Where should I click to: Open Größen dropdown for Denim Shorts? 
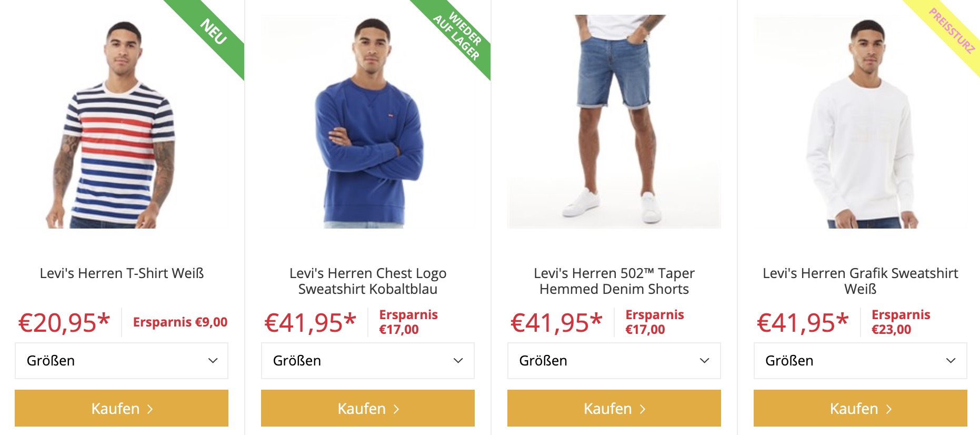[614, 361]
